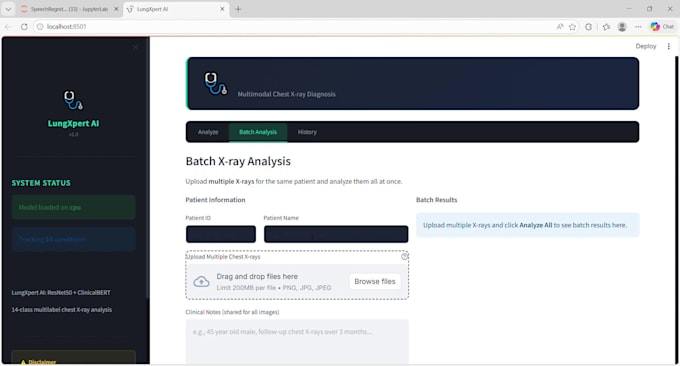
Task: Close the JupyterLab browser tab
Action: [116, 9]
